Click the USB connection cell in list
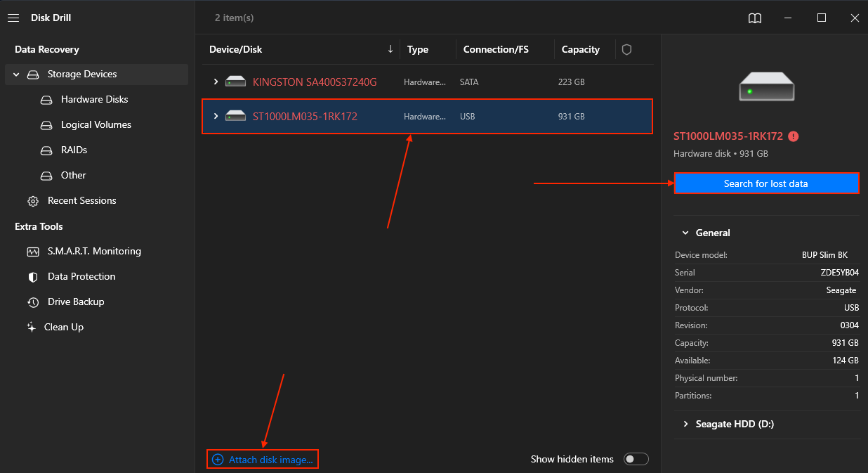This screenshot has height=473, width=868. pos(467,117)
